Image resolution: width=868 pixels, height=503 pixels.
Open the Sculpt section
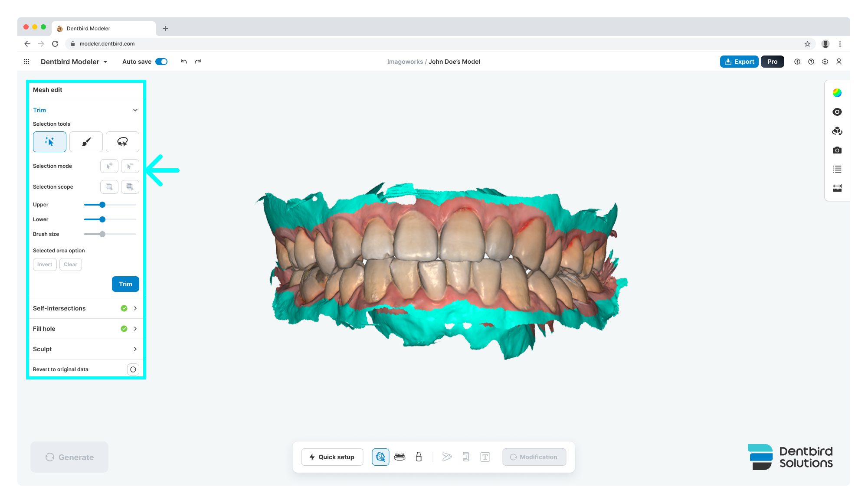click(x=135, y=349)
